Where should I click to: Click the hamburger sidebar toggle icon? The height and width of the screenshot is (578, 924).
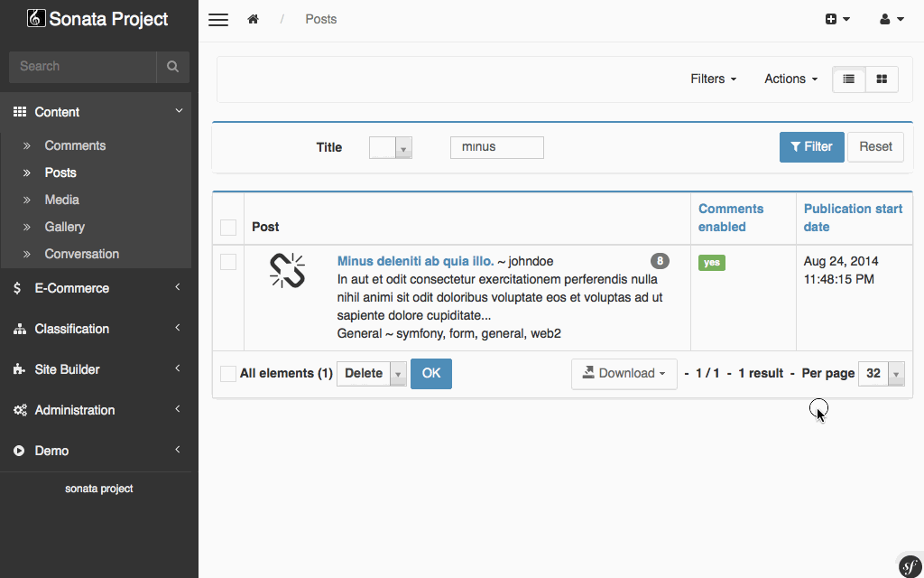[218, 20]
